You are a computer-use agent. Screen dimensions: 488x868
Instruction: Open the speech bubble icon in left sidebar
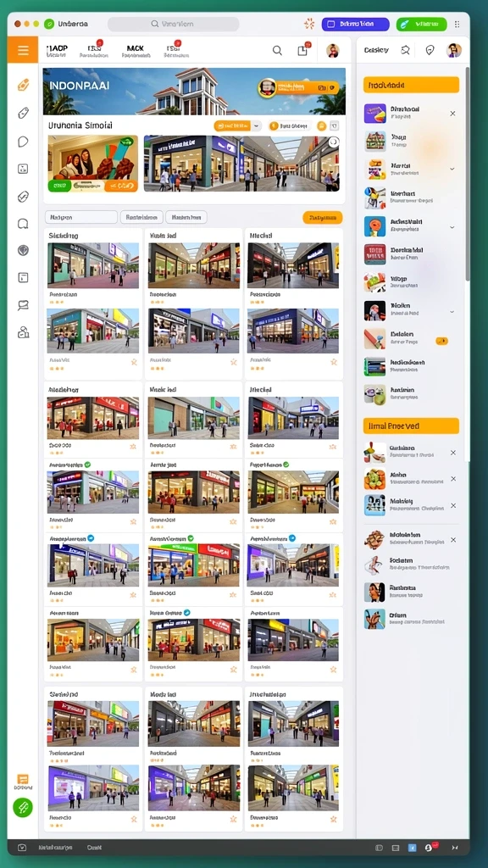(23, 142)
